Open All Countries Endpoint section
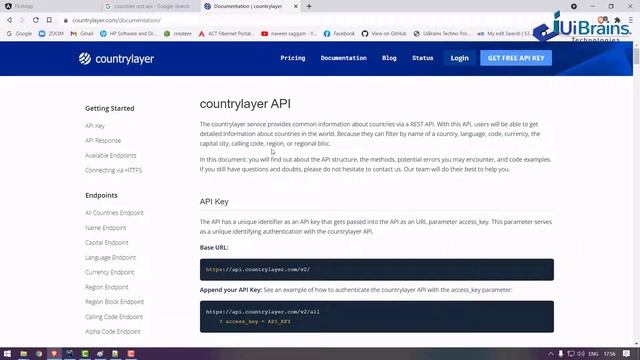 (x=114, y=213)
